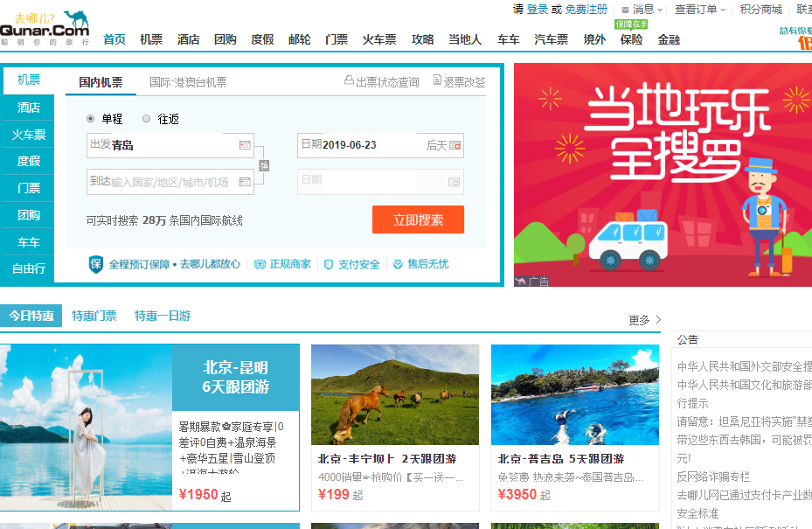812x529 pixels.
Task: Click the orange 立即搜索 button
Action: point(418,219)
